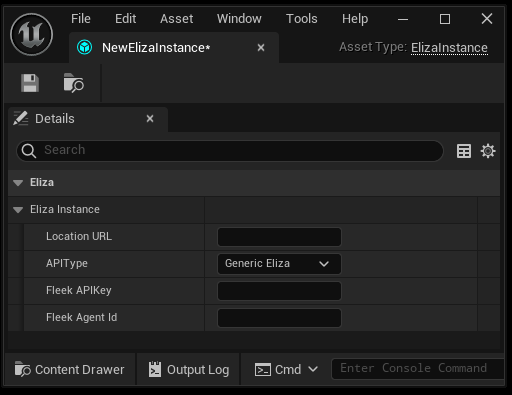Open the APIType Generic Eliza dropdown
Viewport: 512px width, 395px height.
(x=279, y=264)
